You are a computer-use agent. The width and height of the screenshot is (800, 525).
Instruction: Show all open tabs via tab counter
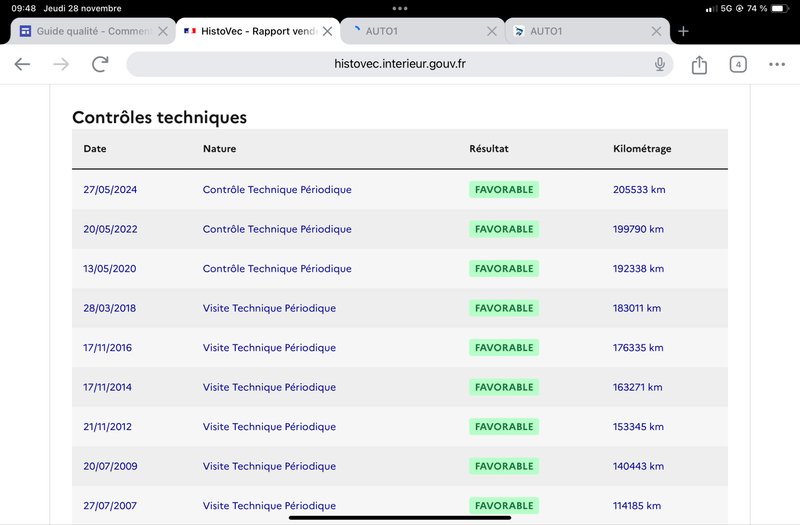[738, 64]
